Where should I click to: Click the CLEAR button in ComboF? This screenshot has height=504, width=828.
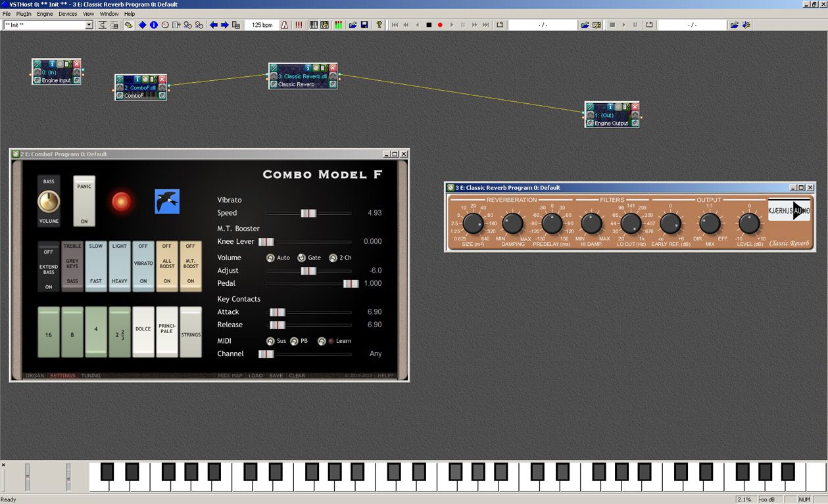(x=297, y=376)
